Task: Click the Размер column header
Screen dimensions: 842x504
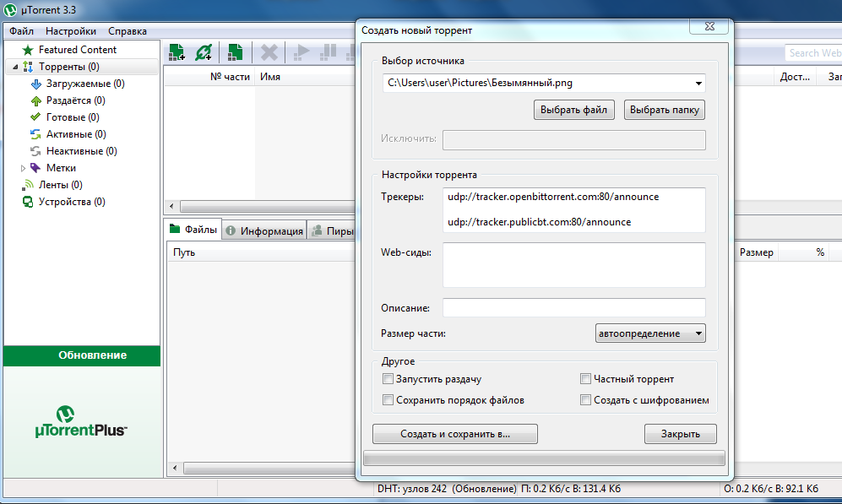Action: pyautogui.click(x=756, y=252)
